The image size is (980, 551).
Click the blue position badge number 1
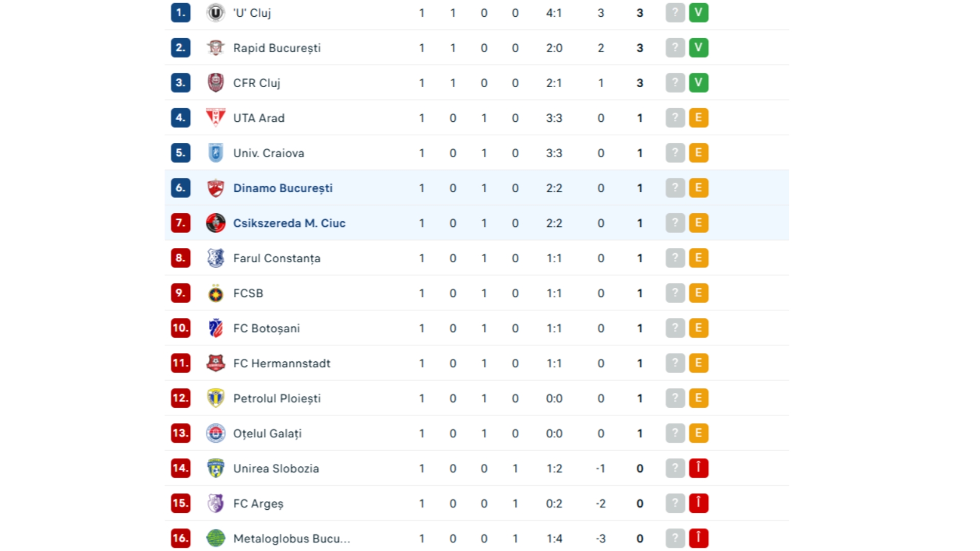pyautogui.click(x=181, y=13)
